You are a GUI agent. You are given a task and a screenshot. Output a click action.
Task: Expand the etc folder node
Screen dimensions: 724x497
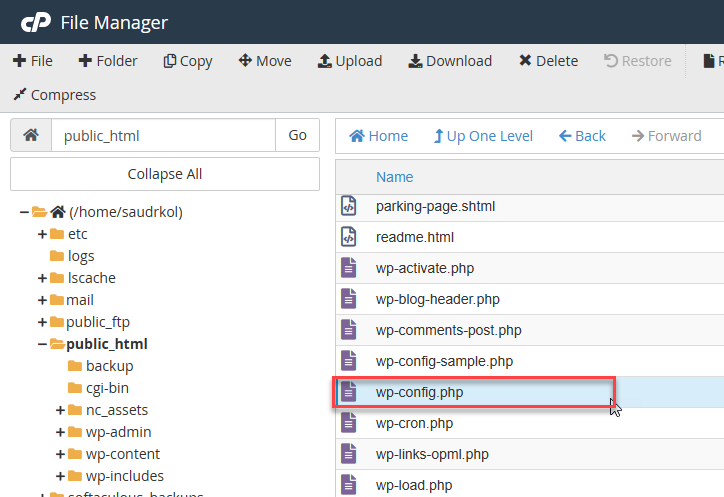click(42, 234)
